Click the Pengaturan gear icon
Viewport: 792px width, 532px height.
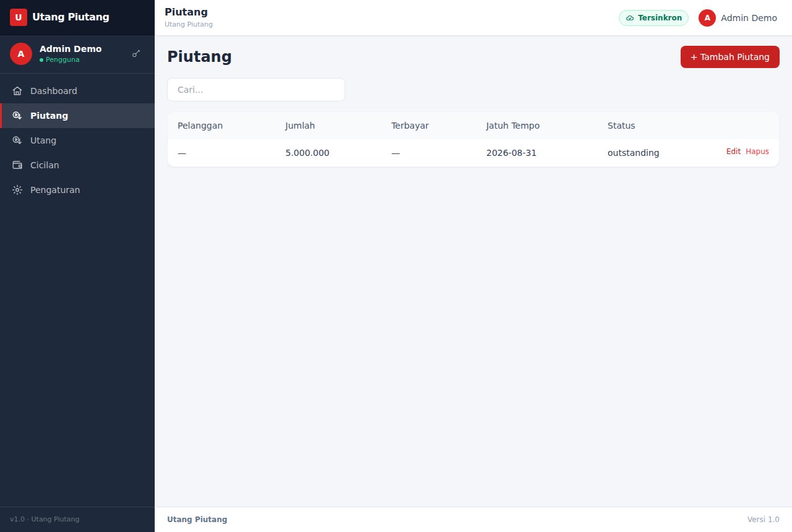(x=17, y=190)
